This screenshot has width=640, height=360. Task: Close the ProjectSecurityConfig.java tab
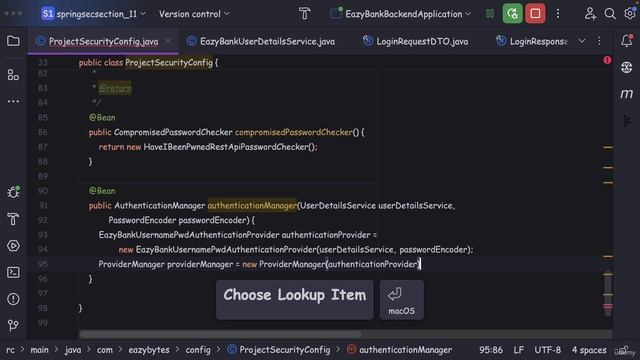pos(168,41)
